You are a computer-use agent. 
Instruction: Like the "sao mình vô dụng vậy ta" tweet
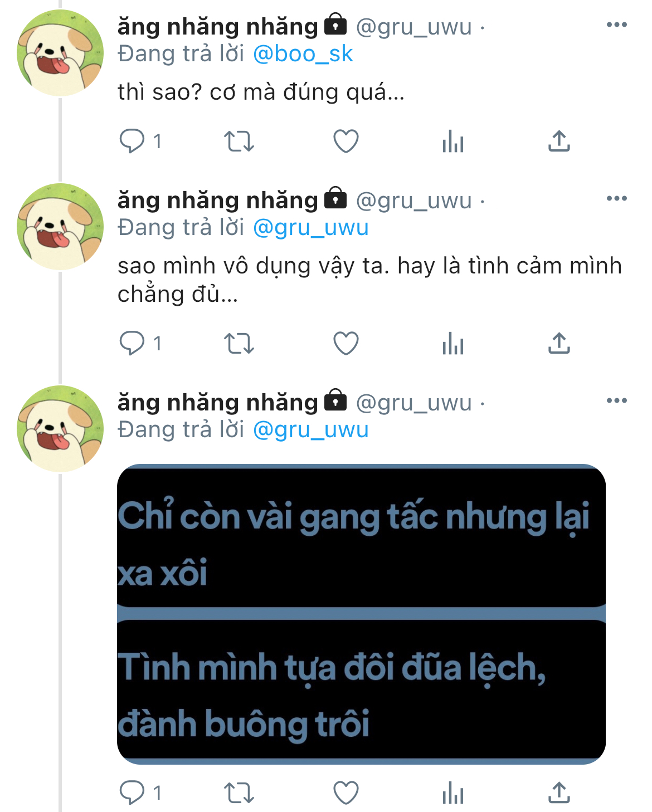346,344
